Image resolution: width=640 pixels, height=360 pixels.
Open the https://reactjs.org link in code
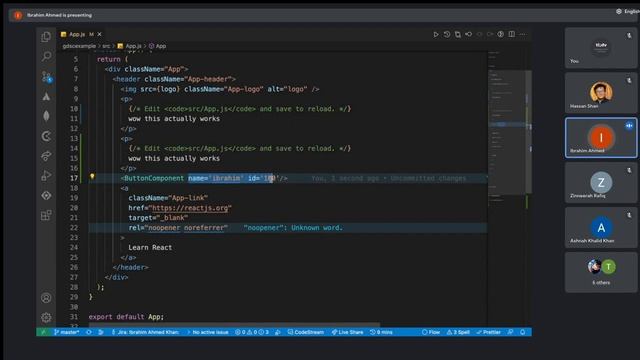point(190,208)
